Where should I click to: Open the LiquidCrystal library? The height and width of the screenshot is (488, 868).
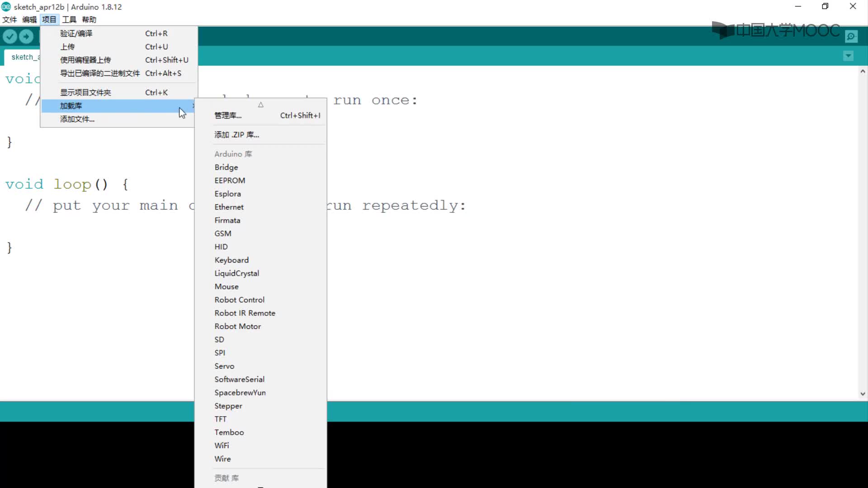(237, 273)
